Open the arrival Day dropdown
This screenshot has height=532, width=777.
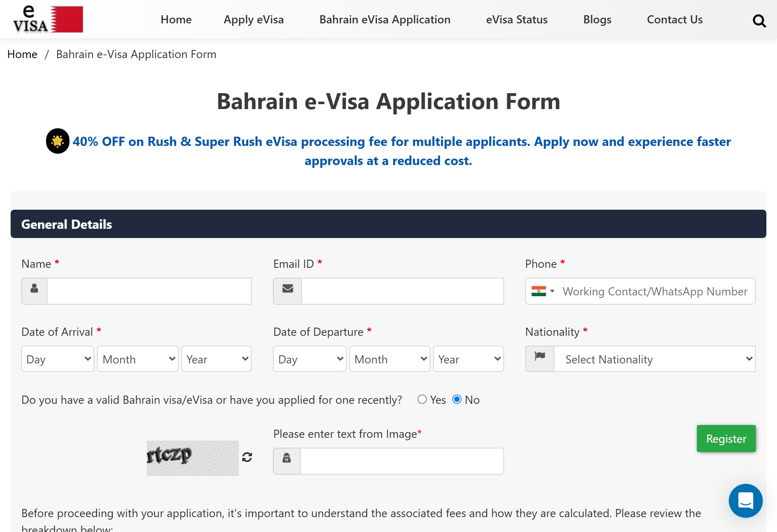pyautogui.click(x=58, y=359)
